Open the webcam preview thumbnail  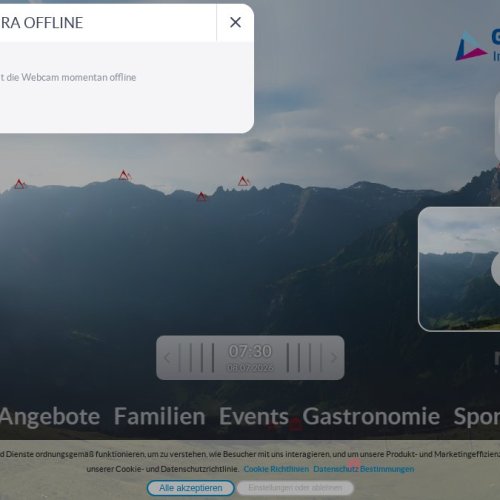coord(459,269)
